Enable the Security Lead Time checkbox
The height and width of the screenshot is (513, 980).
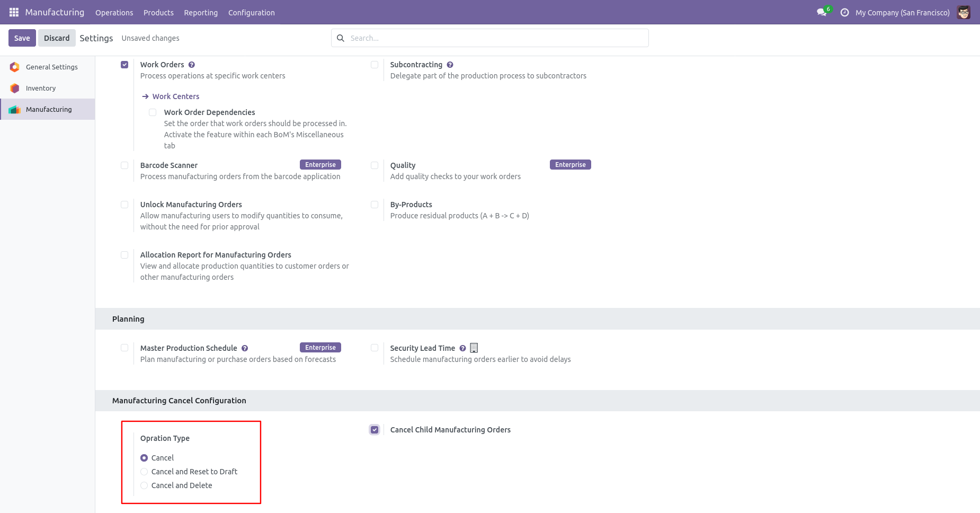point(375,348)
